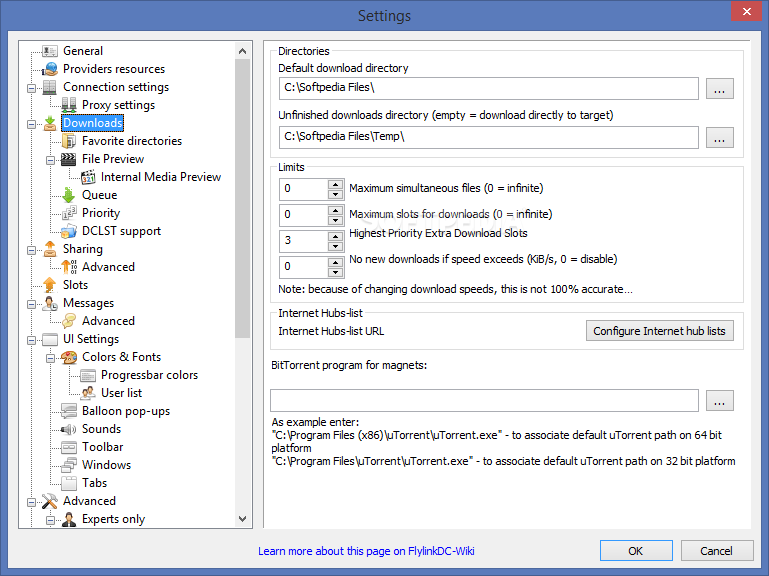The image size is (769, 576).
Task: Click Configure Internet hub lists
Action: click(660, 331)
